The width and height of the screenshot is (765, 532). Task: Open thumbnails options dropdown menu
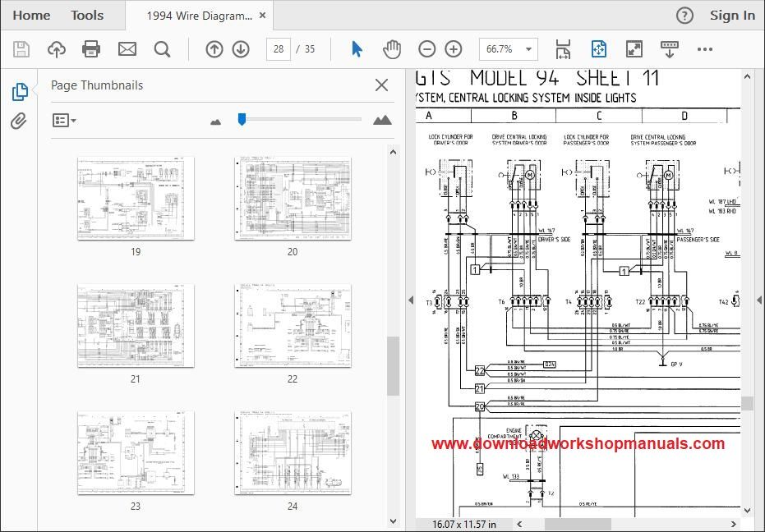point(64,120)
